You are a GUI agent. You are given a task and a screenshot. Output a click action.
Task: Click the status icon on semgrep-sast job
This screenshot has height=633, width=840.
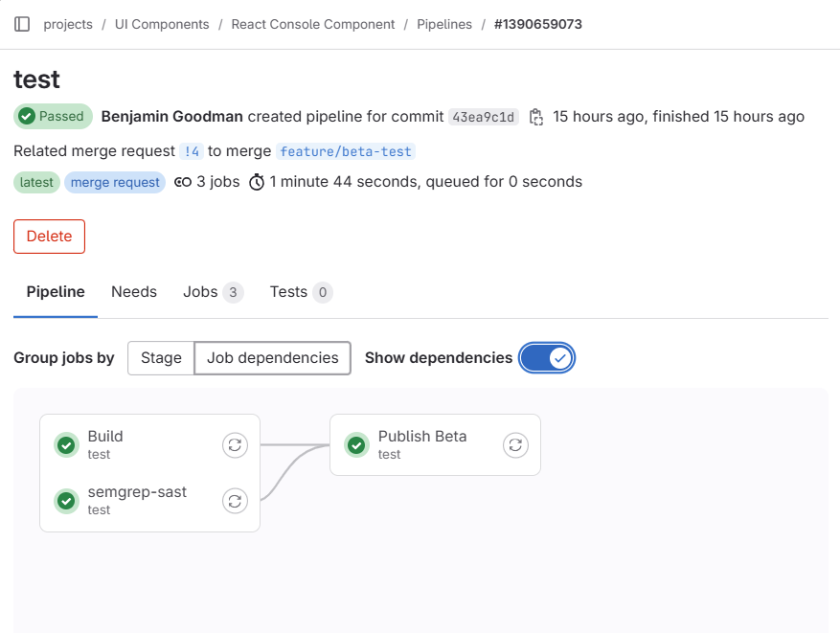[x=66, y=501]
